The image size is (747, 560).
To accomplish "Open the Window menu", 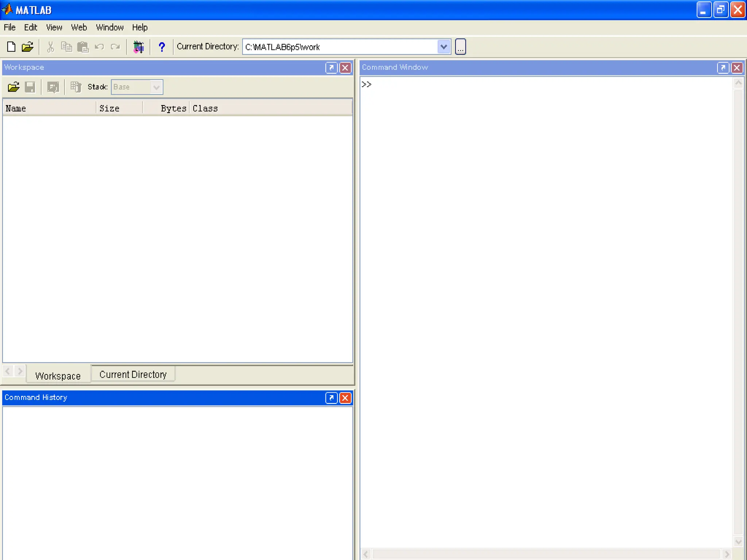I will (110, 28).
